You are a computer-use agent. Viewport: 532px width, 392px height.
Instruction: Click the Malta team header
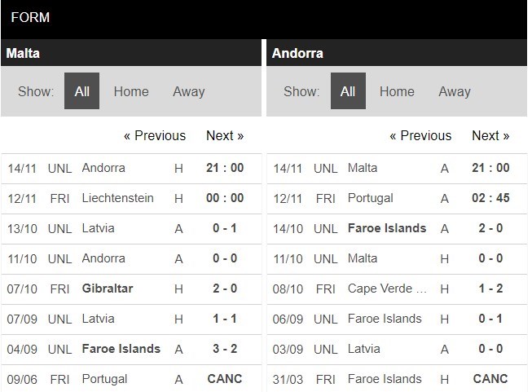23,54
